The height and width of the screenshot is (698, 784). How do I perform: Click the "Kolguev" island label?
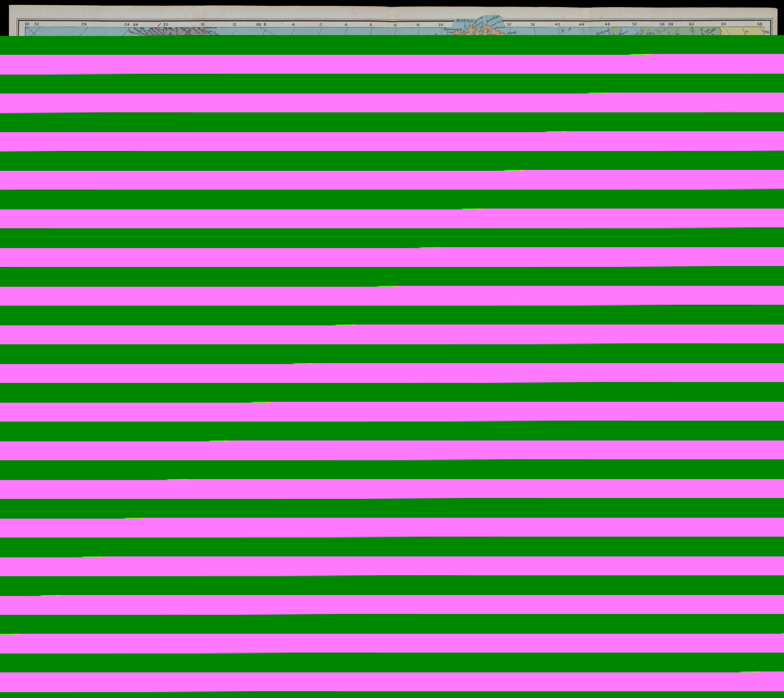click(x=603, y=32)
